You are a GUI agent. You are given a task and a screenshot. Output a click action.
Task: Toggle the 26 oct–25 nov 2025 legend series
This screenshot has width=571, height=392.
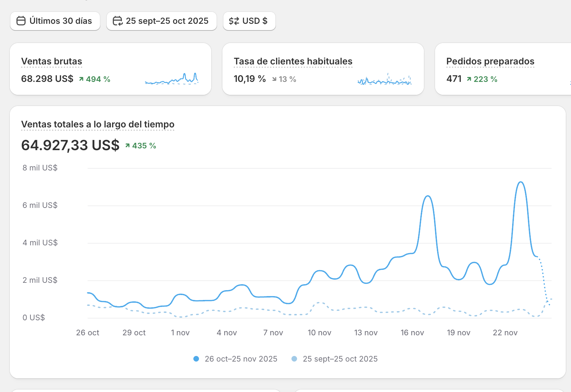pyautogui.click(x=235, y=359)
